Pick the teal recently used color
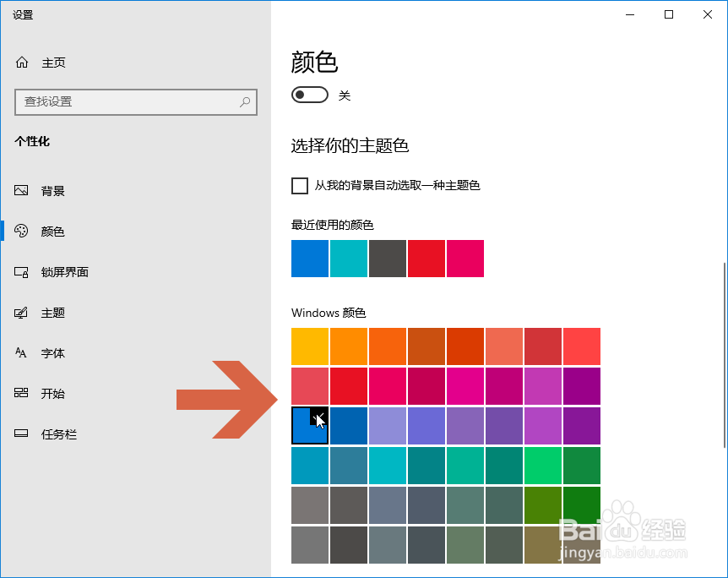This screenshot has width=728, height=578. point(349,259)
